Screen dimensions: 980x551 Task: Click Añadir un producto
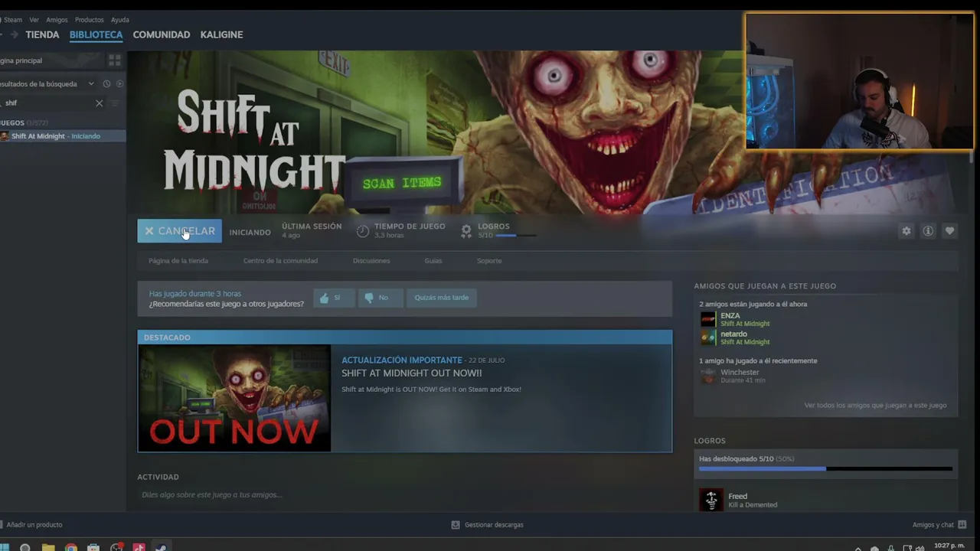coord(34,525)
